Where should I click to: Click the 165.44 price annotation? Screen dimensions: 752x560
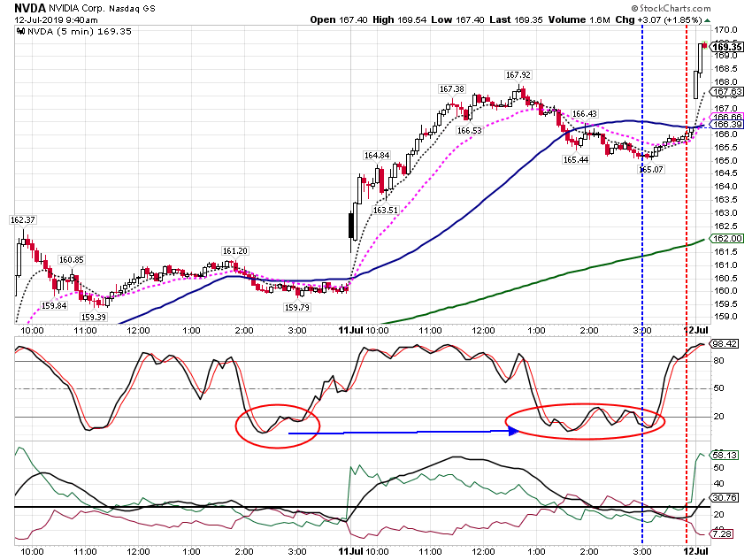576,160
